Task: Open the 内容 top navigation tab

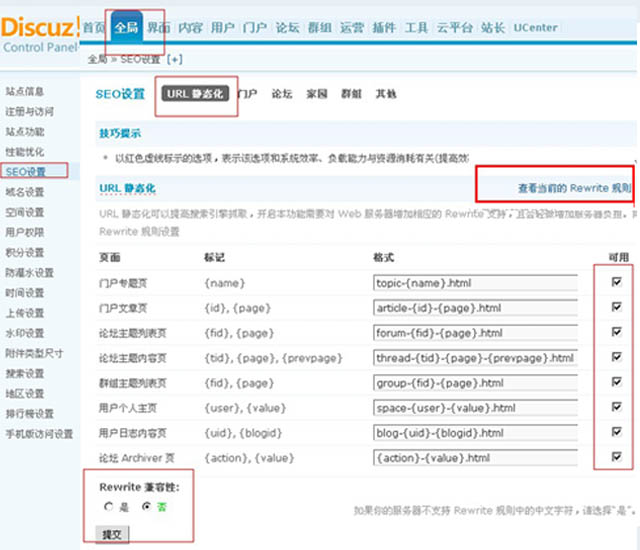Action: tap(191, 27)
